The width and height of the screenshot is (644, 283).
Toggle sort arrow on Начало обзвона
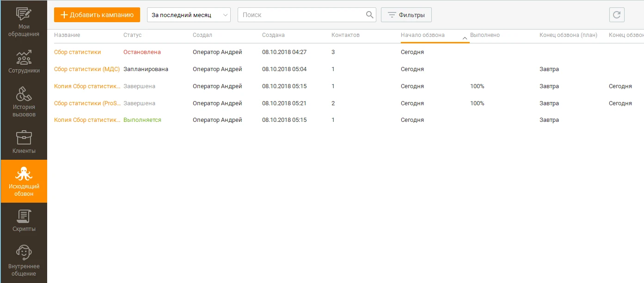click(x=465, y=38)
